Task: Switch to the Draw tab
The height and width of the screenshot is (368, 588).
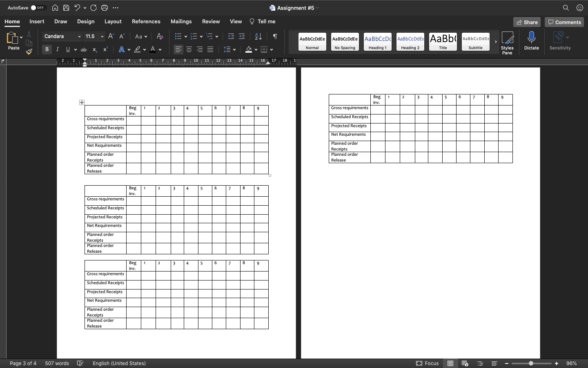Action: tap(61, 21)
